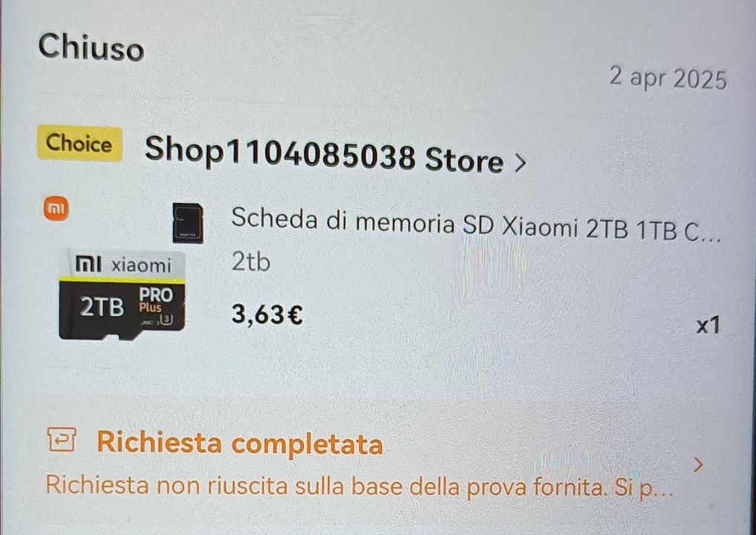Image resolution: width=756 pixels, height=535 pixels.
Task: Tap the white 2TB text on card
Action: click(102, 307)
